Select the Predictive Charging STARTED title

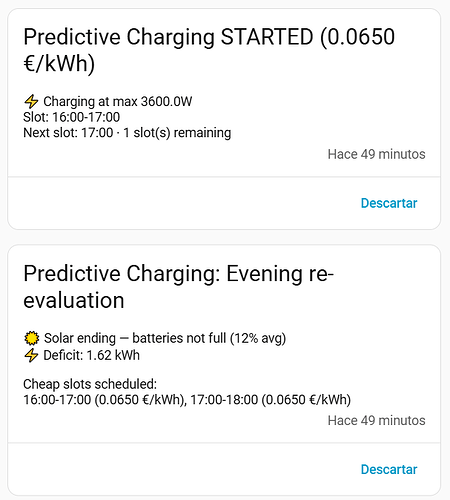click(209, 50)
